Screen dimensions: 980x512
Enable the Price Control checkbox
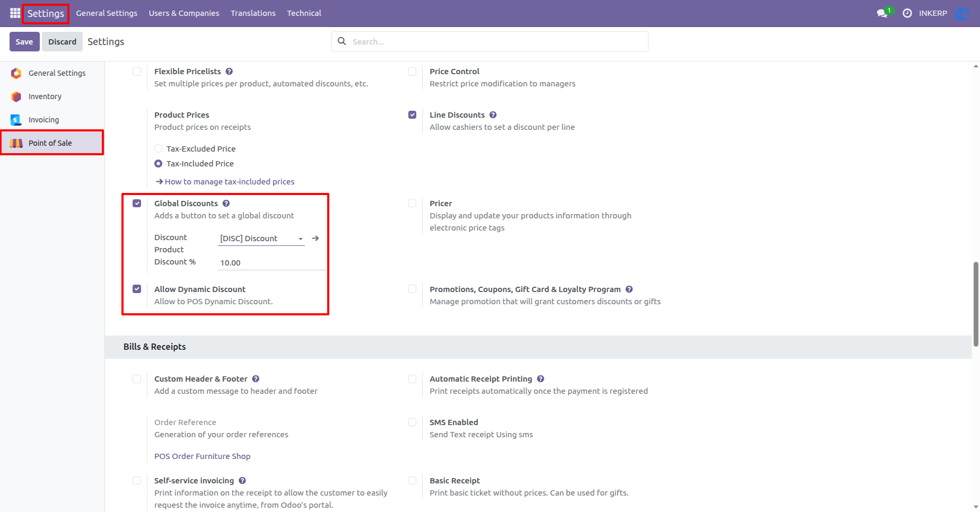click(412, 72)
